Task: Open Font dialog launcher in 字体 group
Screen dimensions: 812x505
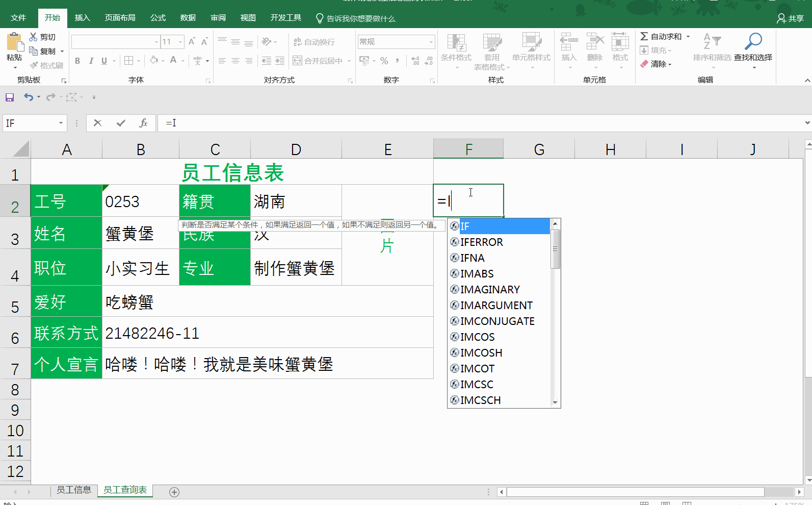Action: tap(208, 81)
